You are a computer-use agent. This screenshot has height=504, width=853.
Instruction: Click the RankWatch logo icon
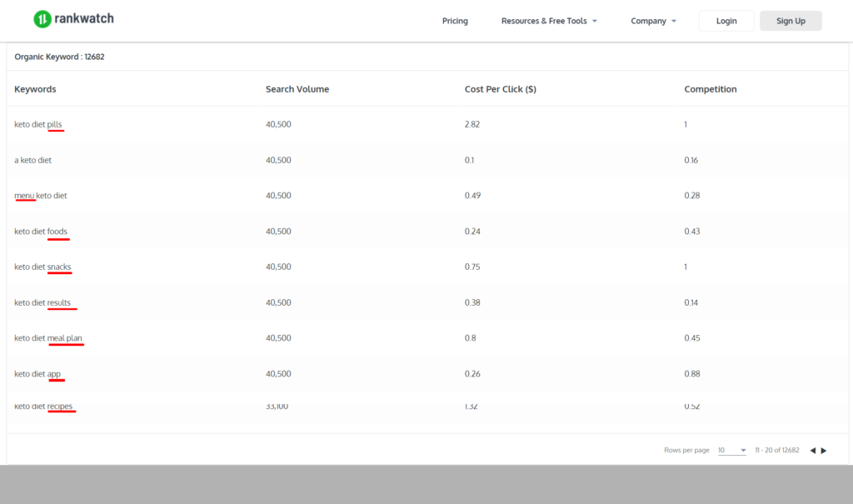(42, 19)
